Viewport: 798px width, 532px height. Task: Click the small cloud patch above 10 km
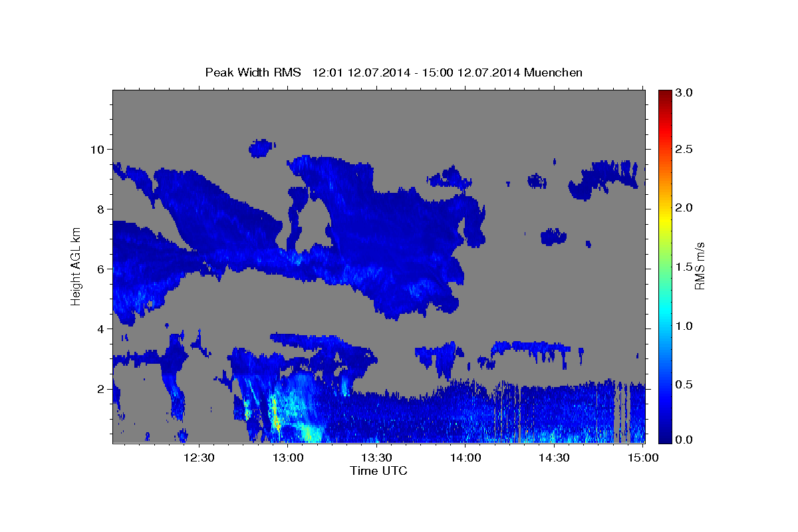pos(262,148)
